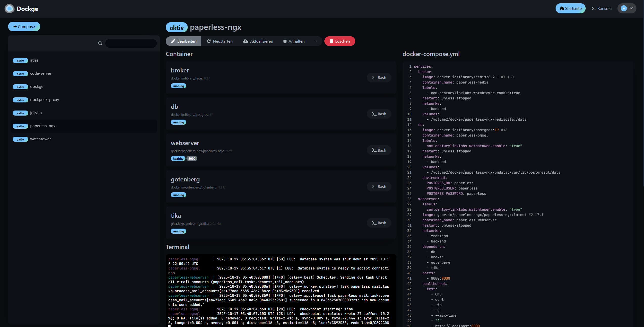Image resolution: width=644 pixels, height=327 pixels.
Task: Select the jellyfin stack
Action: [x=36, y=113]
